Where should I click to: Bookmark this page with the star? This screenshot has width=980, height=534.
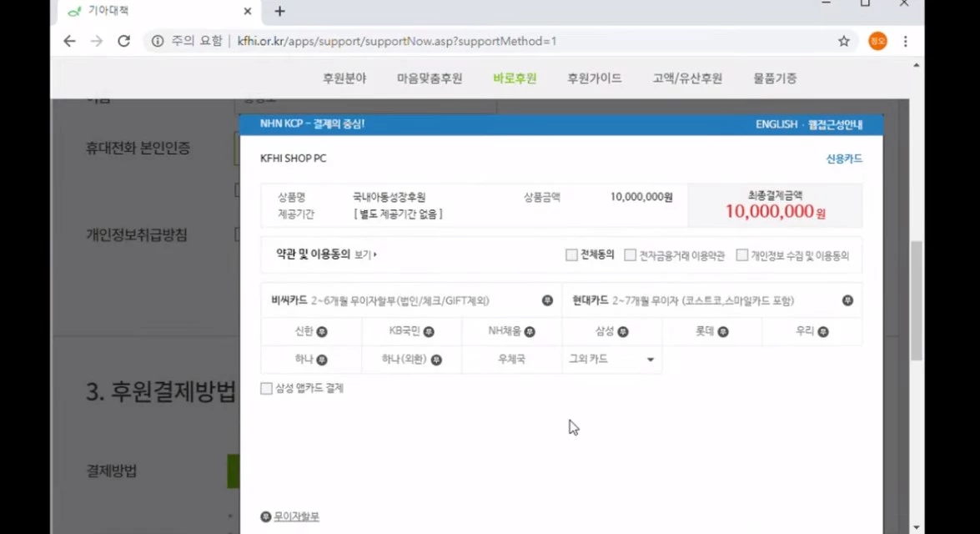point(844,41)
